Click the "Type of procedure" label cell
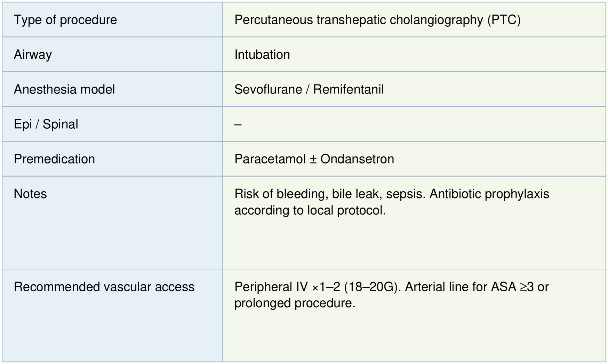608x364 pixels. 65,20
